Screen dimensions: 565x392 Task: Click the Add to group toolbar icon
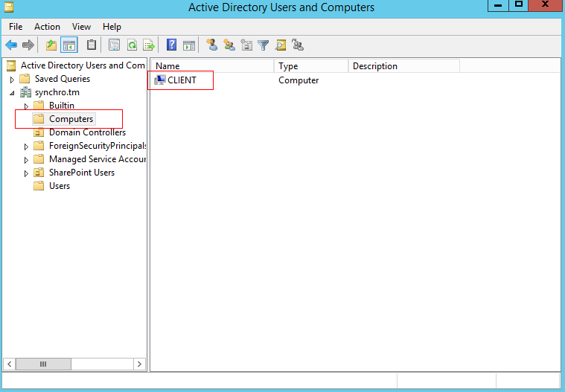tap(298, 45)
